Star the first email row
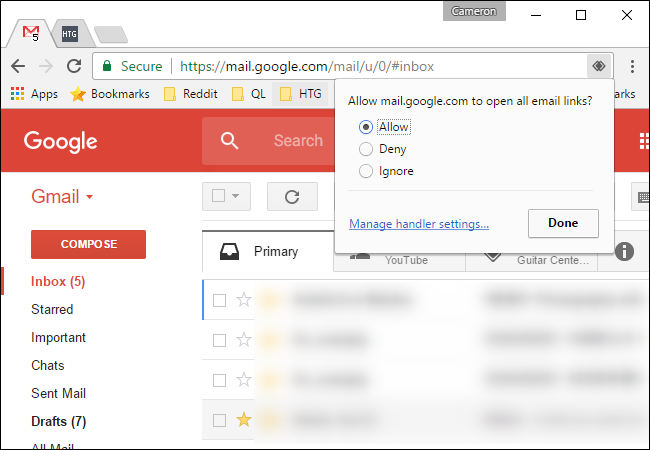Screen dimensions: 650x450 tap(244, 300)
